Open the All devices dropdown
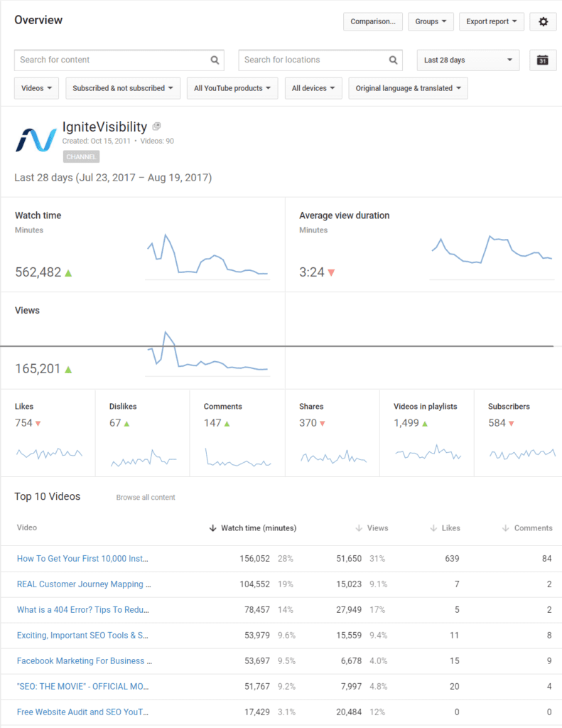Viewport: 562px width, 728px height. click(313, 88)
